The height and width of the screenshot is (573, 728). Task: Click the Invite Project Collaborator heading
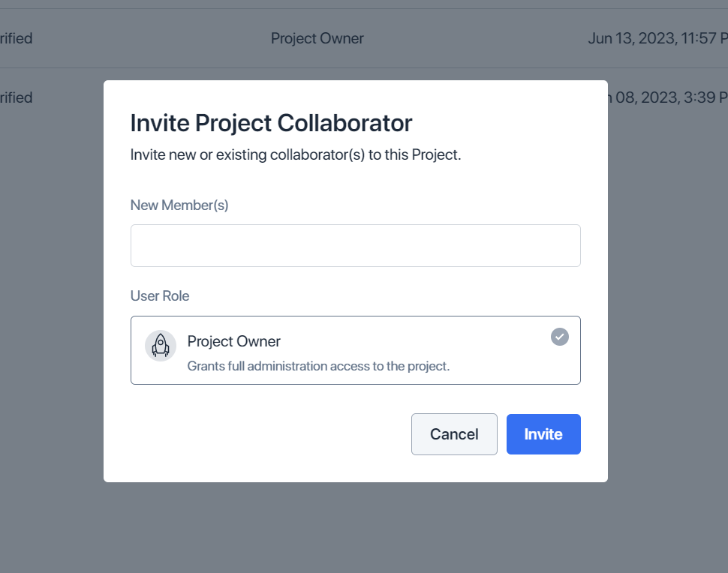(x=271, y=124)
